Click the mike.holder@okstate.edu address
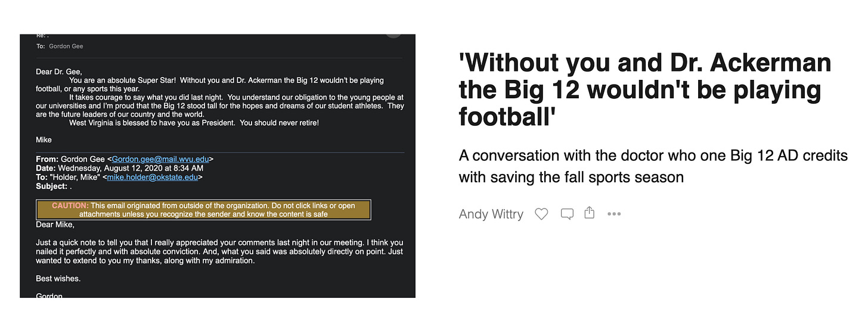The image size is (868, 314). click(153, 177)
